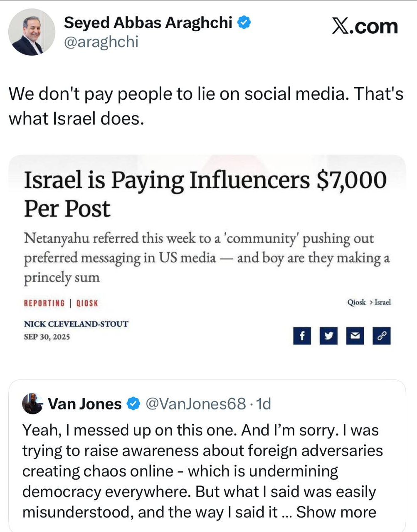Click Van Jones's blue verified badge
The image size is (417, 532).
coord(133,404)
